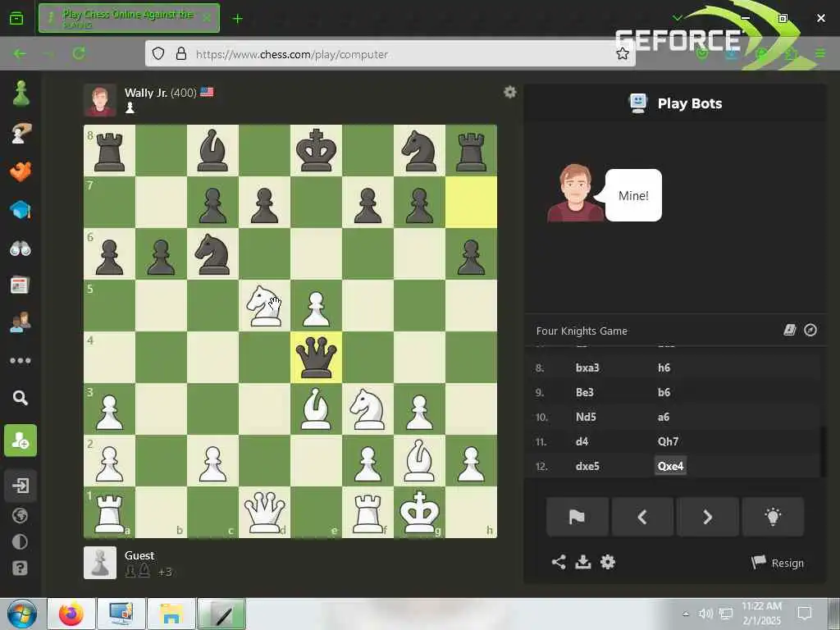Click the white queen on d1

[x=264, y=512]
